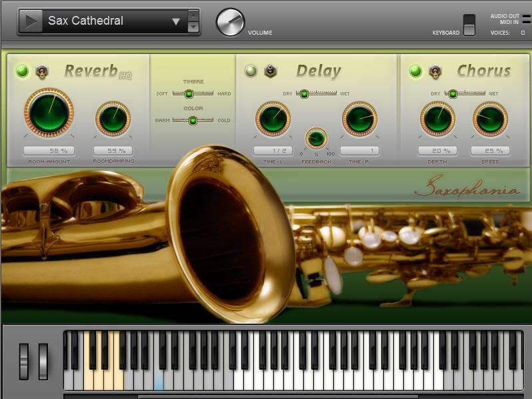
Task: Adjust the Volume knob
Action: pos(231,23)
